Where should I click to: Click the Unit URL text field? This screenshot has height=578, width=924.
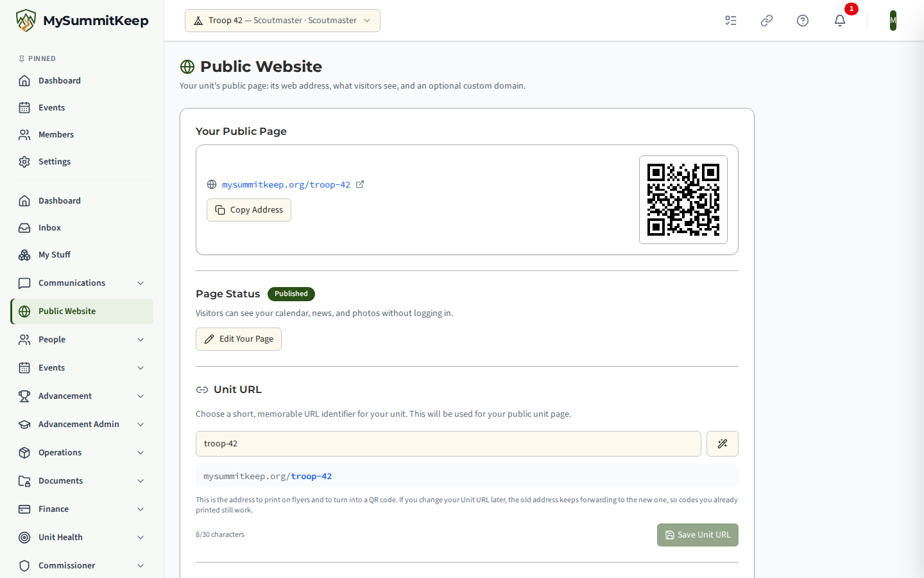449,444
